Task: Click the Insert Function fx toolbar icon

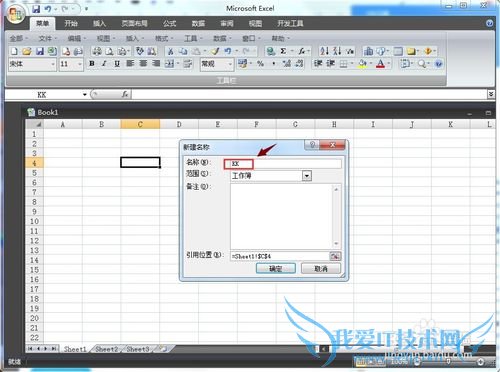Action: pyautogui.click(x=302, y=51)
